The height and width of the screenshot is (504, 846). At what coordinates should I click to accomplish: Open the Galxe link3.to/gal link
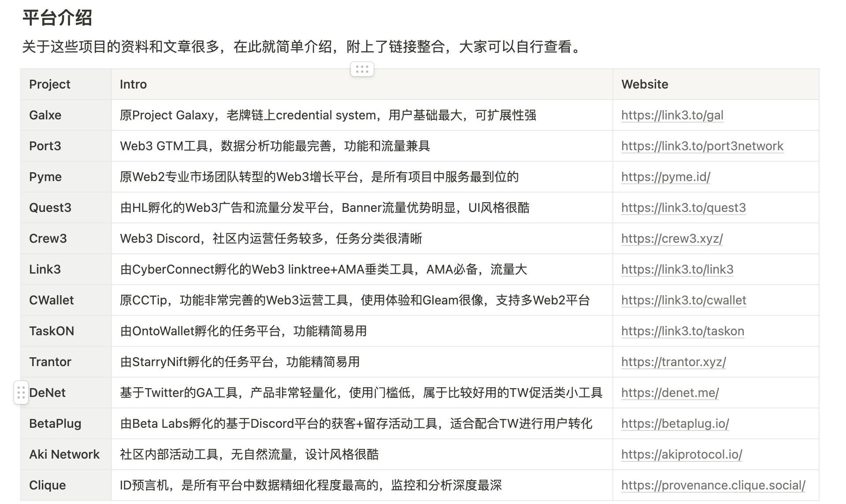click(x=672, y=115)
